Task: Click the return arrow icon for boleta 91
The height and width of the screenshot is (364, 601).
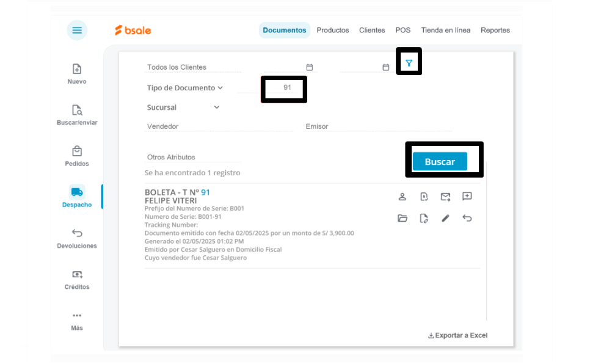Action: click(467, 219)
